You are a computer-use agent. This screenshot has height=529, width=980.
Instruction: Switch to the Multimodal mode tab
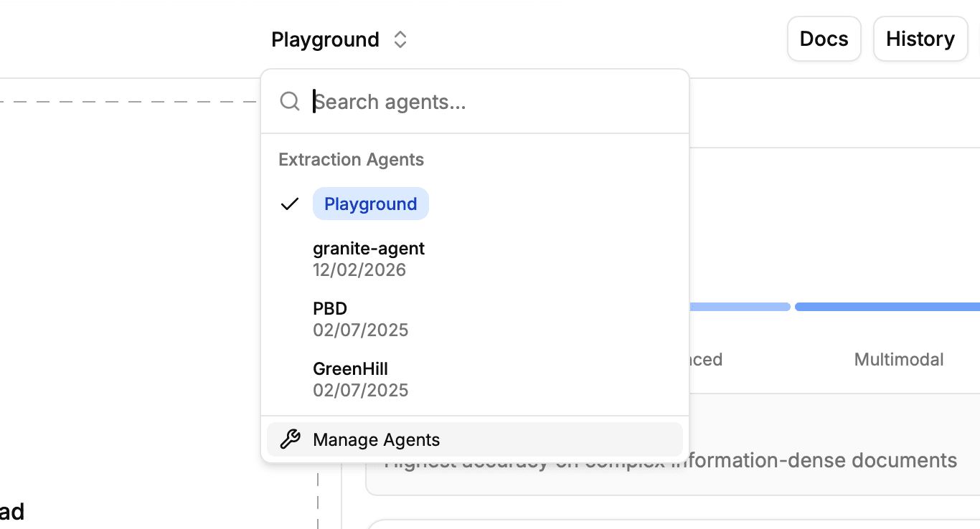pos(898,359)
